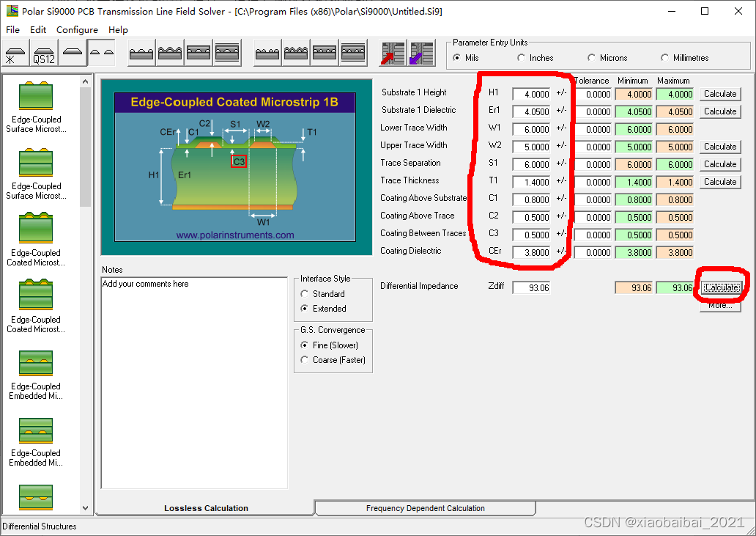
Task: Pick the second Edge-Coupled Surface Microstrip thumbnail
Action: pos(36,162)
